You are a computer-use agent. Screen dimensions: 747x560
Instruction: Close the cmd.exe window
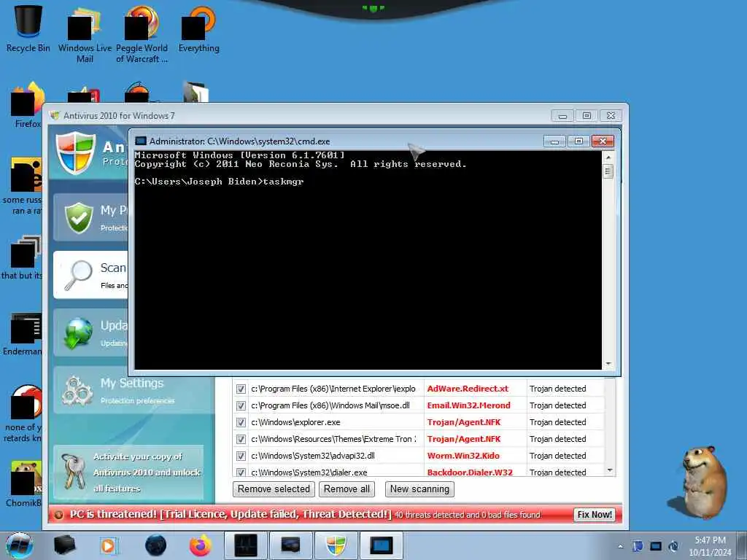click(x=603, y=141)
